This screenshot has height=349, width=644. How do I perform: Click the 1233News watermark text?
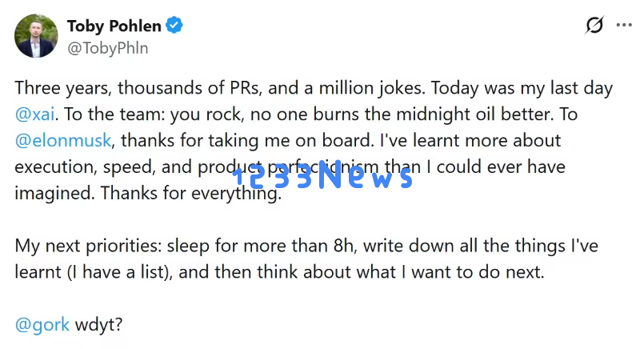tap(322, 178)
